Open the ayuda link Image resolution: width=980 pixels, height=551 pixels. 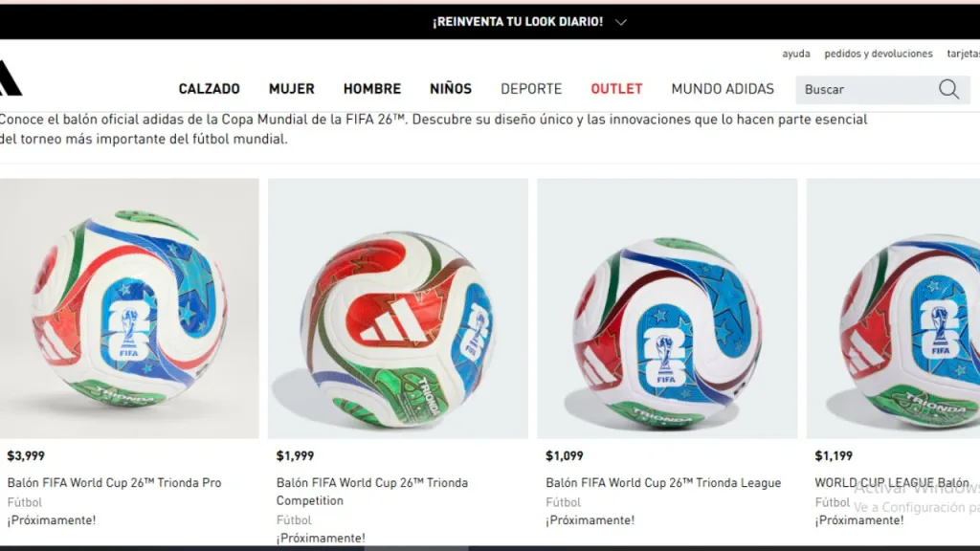pos(796,54)
